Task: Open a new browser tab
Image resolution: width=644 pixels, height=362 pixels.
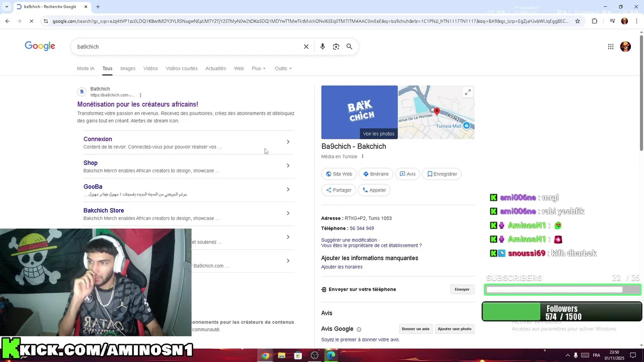Action: point(98,7)
